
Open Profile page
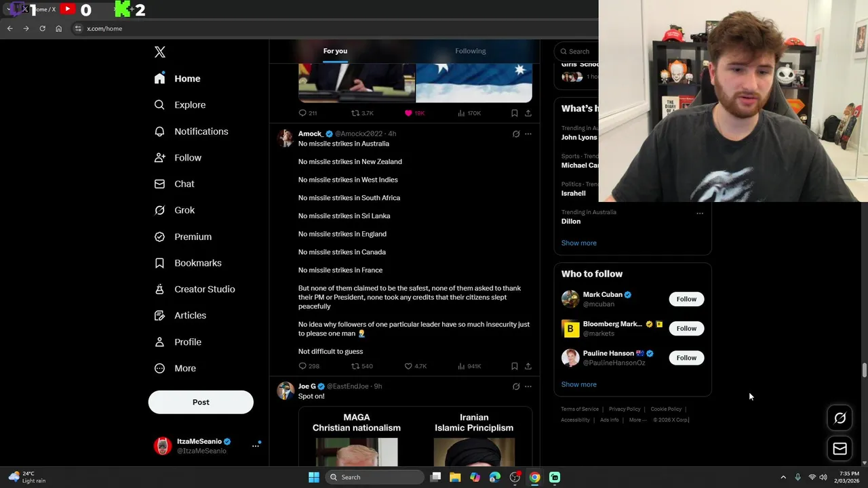click(178, 342)
